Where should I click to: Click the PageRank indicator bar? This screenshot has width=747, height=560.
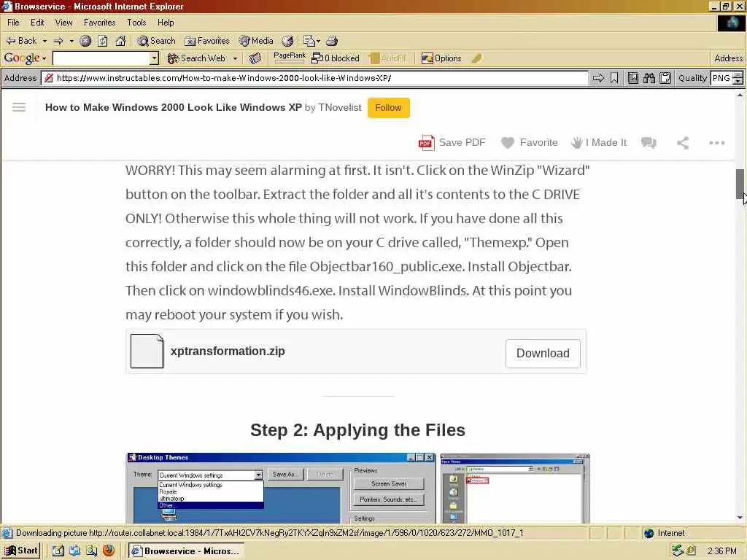point(289,58)
